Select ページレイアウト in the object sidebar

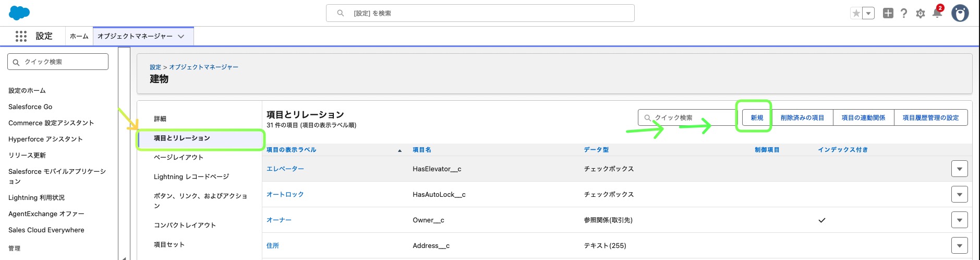178,157
